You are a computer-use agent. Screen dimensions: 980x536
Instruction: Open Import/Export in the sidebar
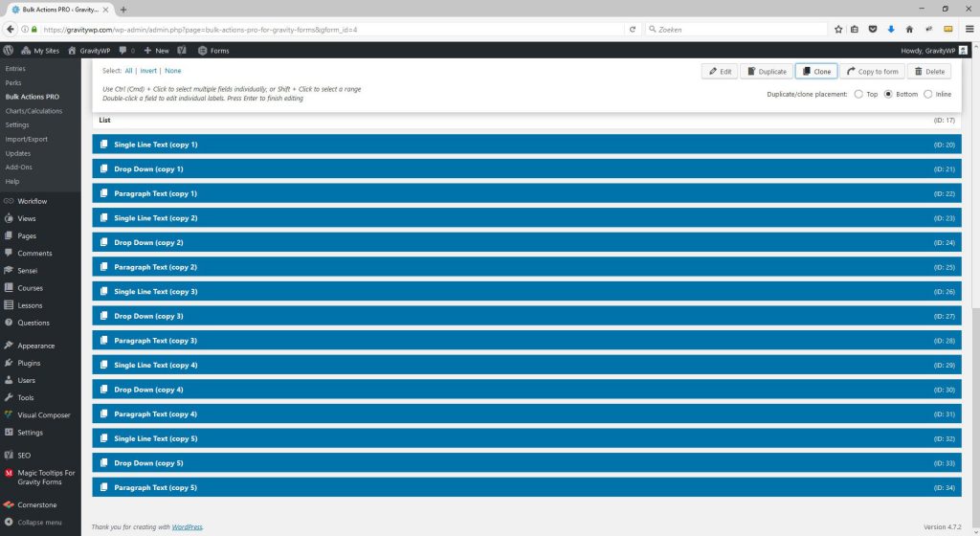26,140
